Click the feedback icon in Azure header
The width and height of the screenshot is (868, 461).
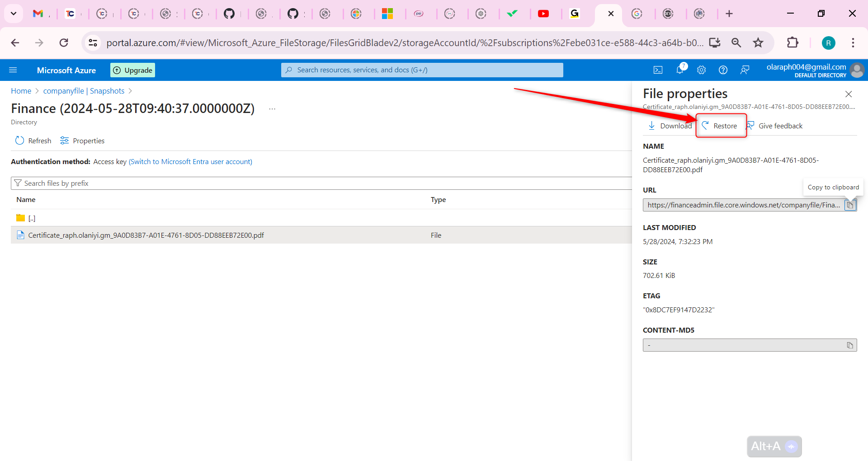pyautogui.click(x=745, y=70)
